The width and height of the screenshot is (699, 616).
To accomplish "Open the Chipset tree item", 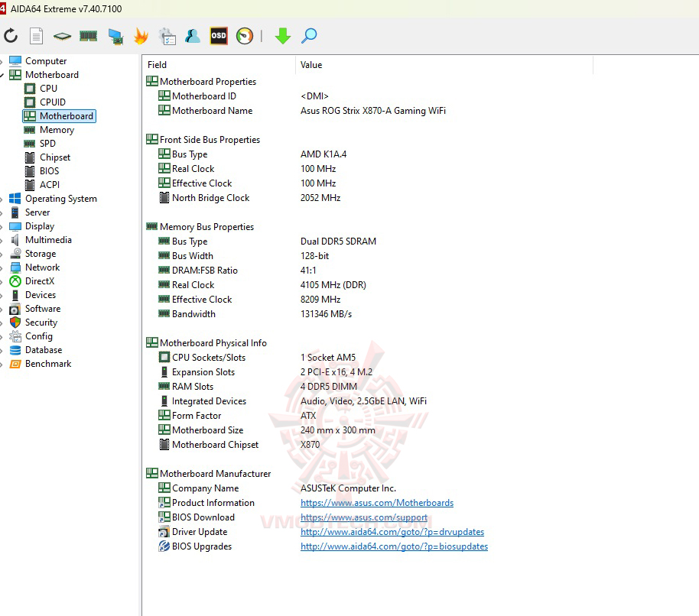I will click(55, 157).
